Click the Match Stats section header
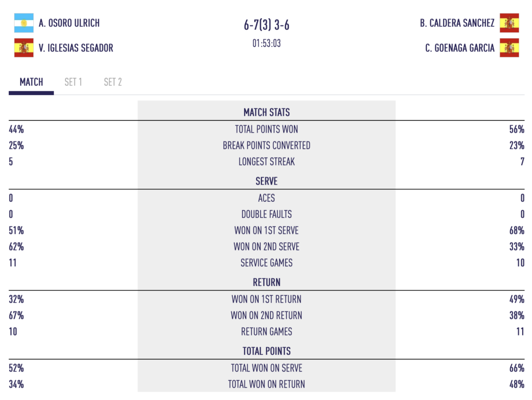 tap(267, 112)
